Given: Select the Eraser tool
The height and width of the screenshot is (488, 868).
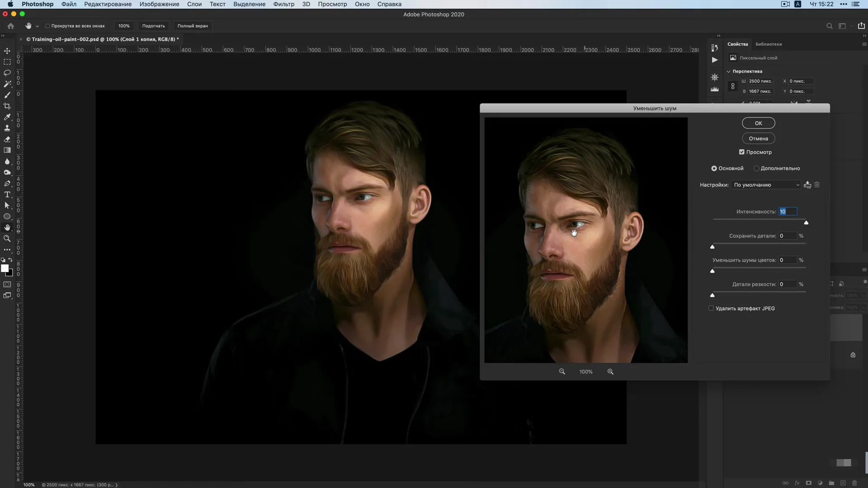Looking at the screenshot, I should pyautogui.click(x=7, y=139).
